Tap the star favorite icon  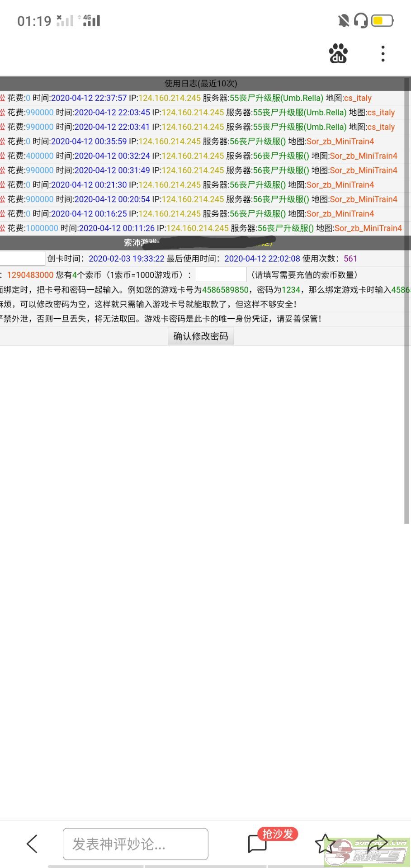click(x=325, y=844)
